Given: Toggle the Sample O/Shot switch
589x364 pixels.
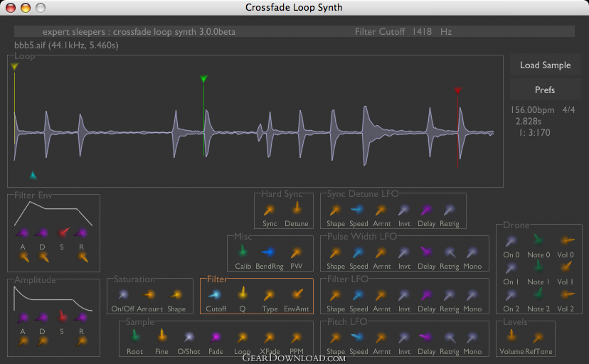Looking at the screenshot, I should click(x=189, y=338).
